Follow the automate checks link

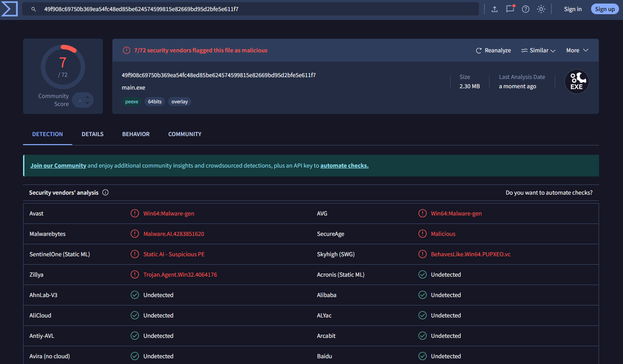click(x=345, y=165)
